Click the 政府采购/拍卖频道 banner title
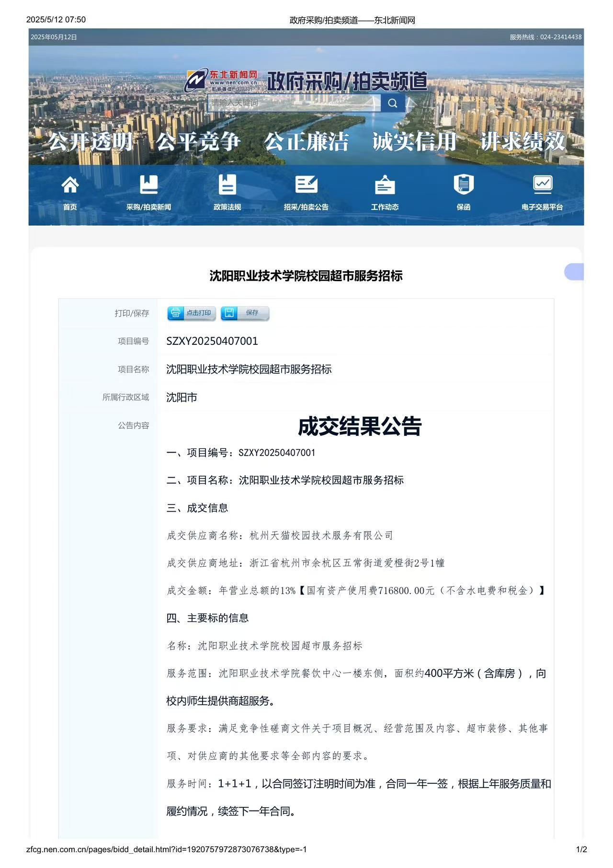The width and height of the screenshot is (613, 868). point(347,81)
